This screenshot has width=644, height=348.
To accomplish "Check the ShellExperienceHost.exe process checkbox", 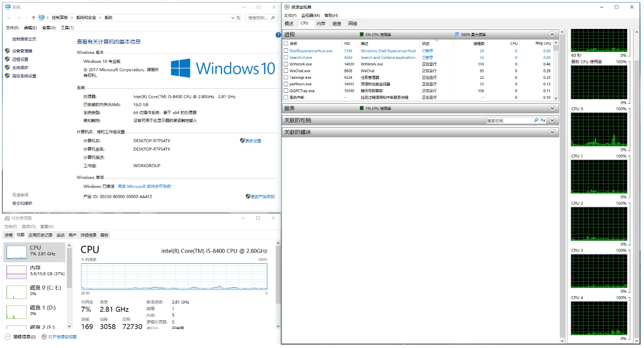I will 286,51.
